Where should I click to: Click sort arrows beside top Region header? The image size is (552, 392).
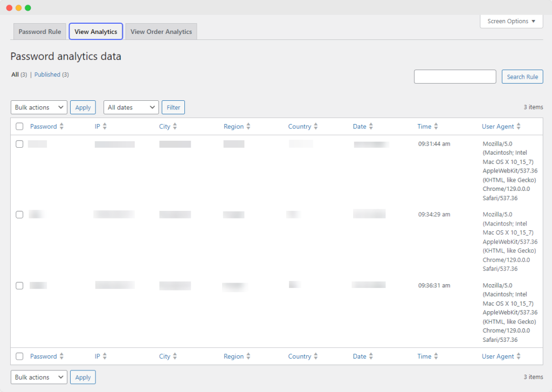tap(249, 127)
